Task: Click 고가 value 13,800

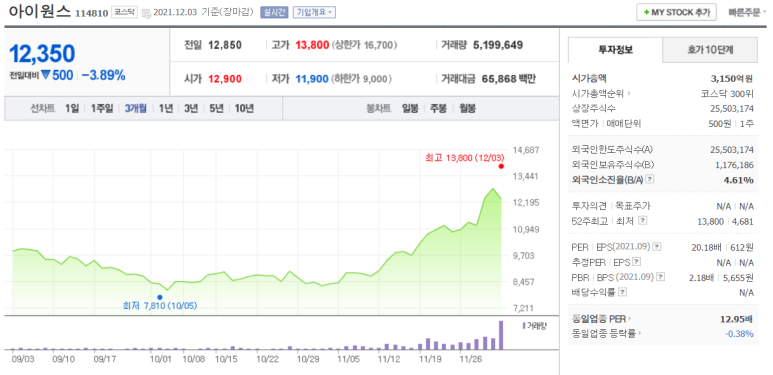Action: click(x=312, y=45)
